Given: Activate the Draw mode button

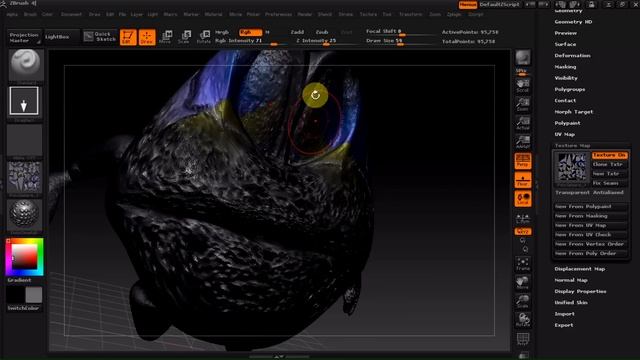Looking at the screenshot, I should (147, 37).
